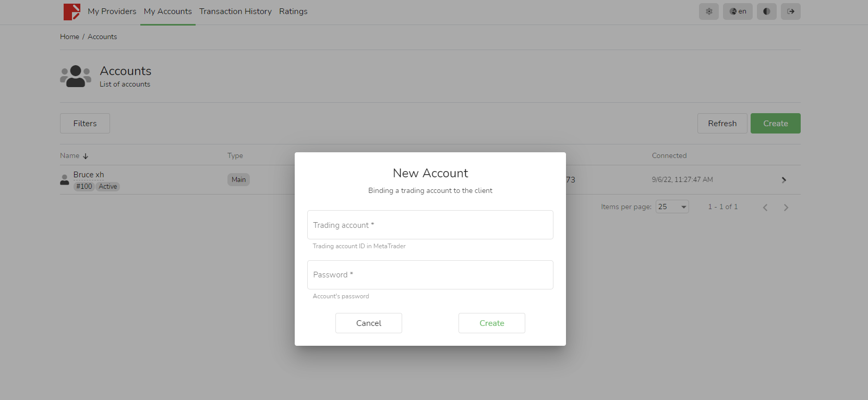The image size is (868, 400).
Task: Click into the Password field
Action: coord(430,275)
